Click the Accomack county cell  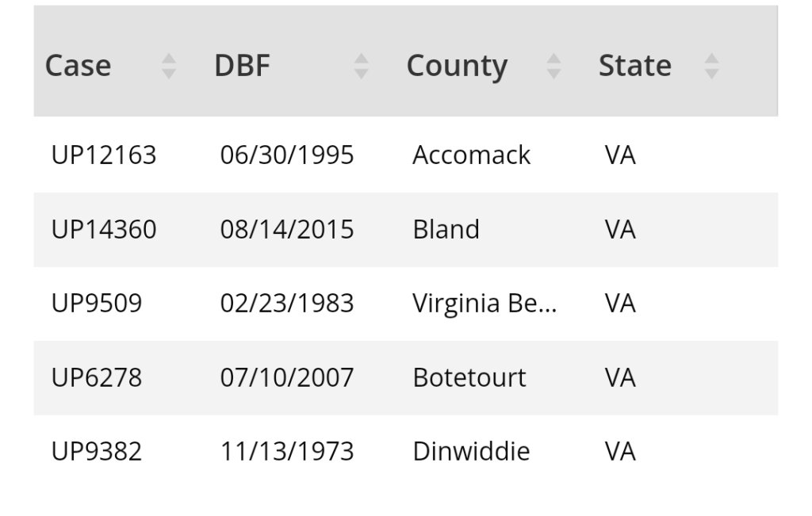[471, 155]
